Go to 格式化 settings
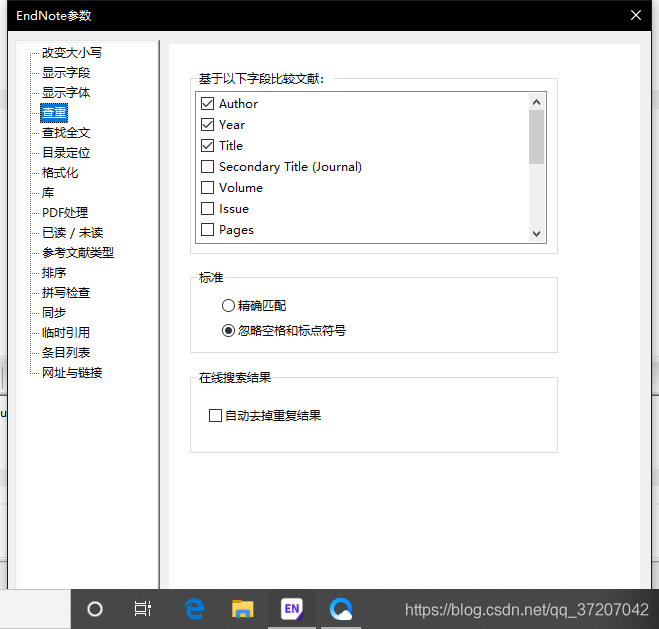659x629 pixels. 60,173
